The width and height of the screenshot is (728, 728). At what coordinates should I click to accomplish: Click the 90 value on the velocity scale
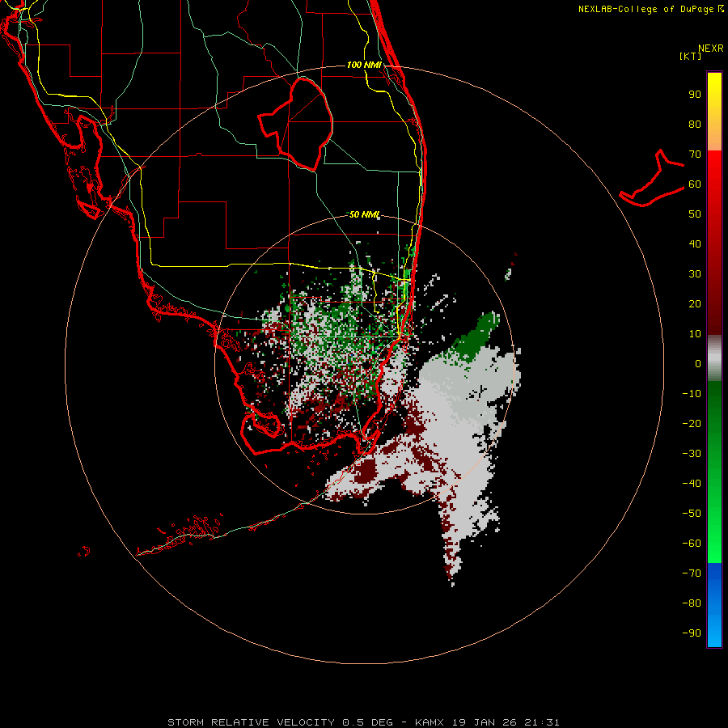(695, 95)
